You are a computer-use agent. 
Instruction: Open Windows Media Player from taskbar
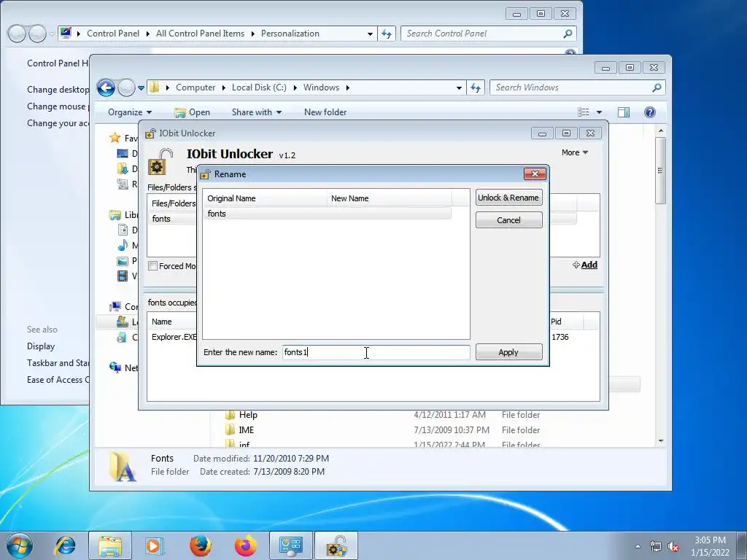pyautogui.click(x=153, y=545)
